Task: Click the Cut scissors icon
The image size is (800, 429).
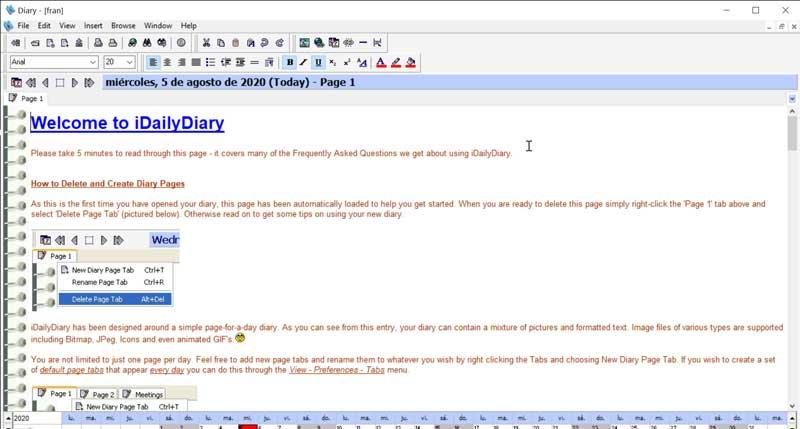Action: (206, 43)
